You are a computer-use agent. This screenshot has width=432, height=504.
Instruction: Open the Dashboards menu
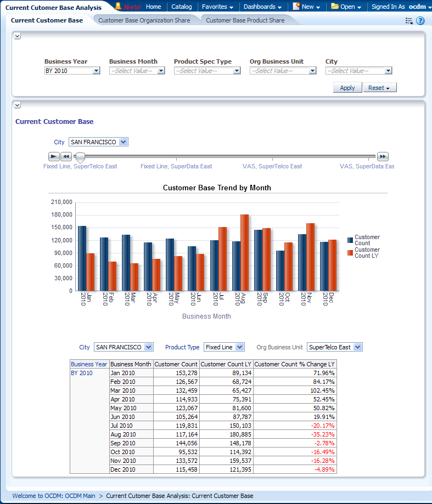263,7
